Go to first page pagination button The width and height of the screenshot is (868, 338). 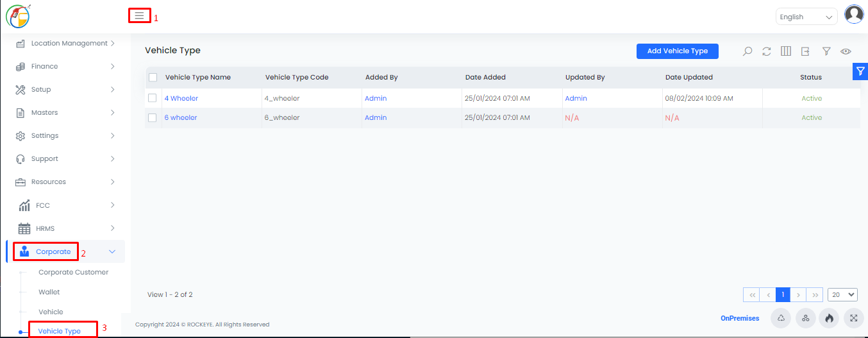(751, 294)
